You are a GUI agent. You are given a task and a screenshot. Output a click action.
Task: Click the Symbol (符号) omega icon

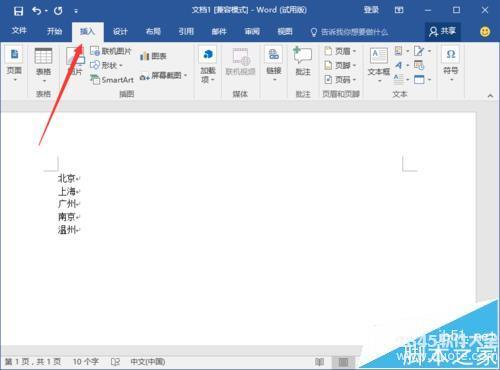(x=451, y=54)
